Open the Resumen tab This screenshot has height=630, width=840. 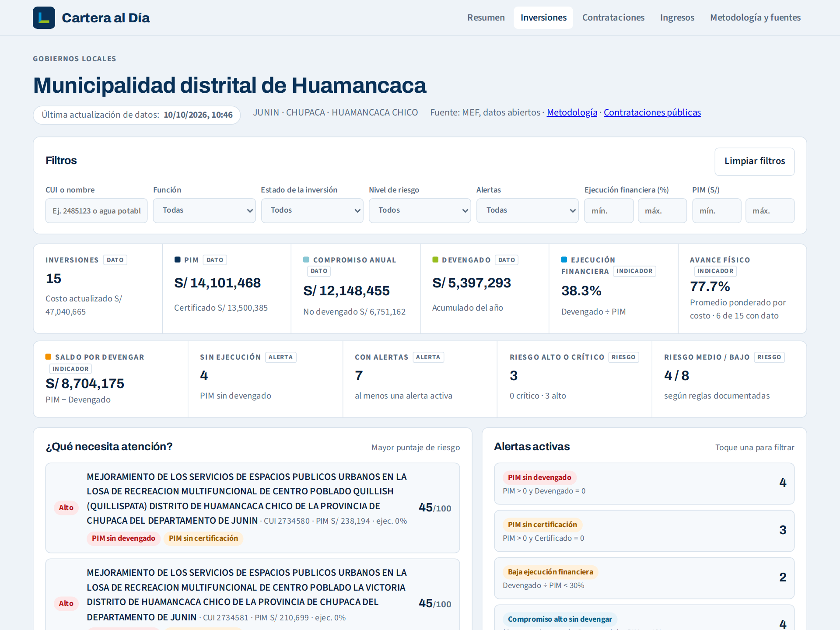click(x=486, y=17)
